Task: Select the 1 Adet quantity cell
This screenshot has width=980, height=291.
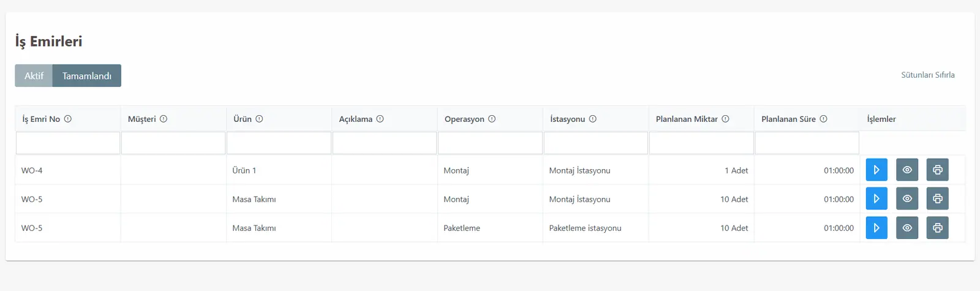Action: (x=701, y=170)
